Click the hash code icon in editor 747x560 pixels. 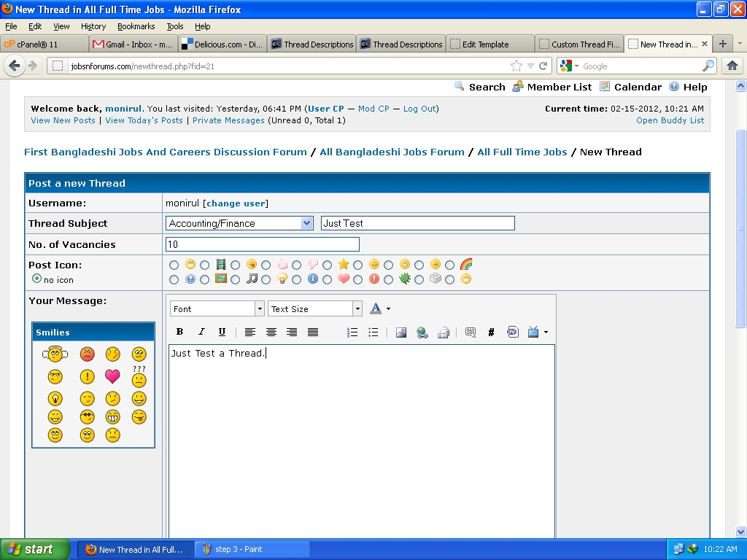(491, 332)
